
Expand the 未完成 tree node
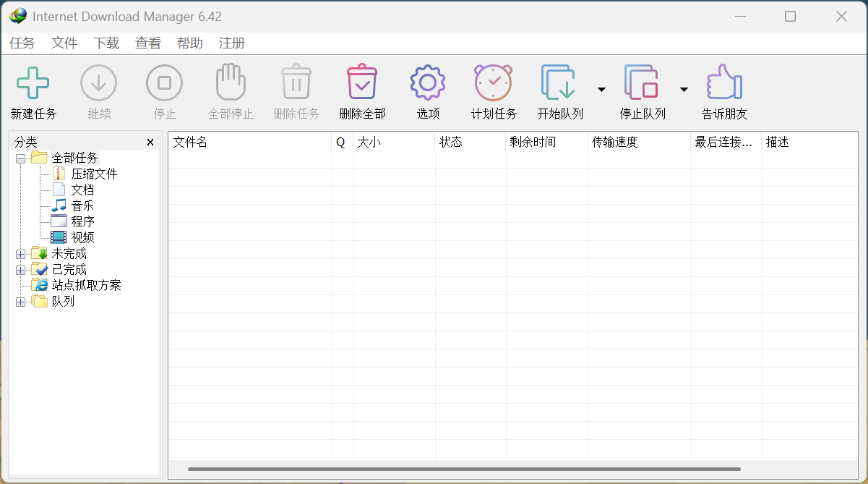20,254
